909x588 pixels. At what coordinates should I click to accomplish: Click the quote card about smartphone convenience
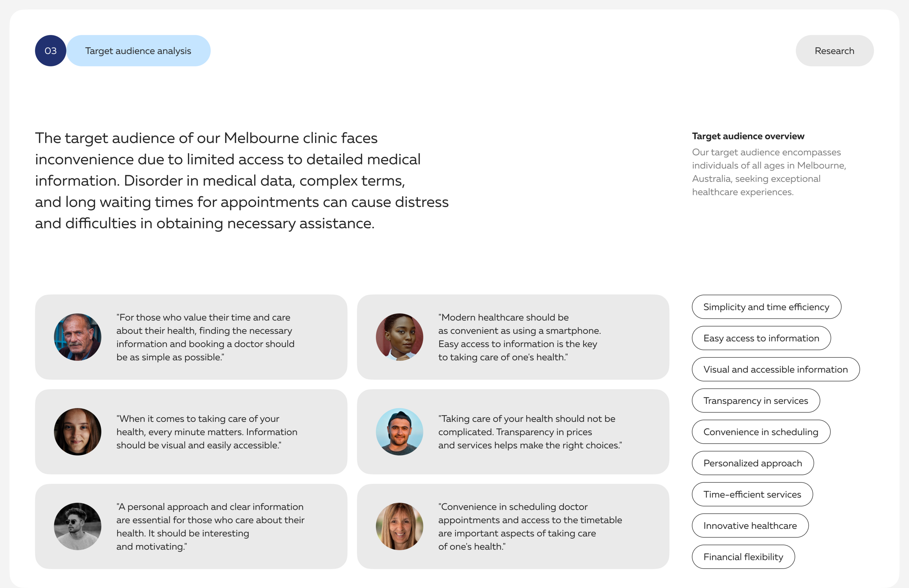(513, 337)
